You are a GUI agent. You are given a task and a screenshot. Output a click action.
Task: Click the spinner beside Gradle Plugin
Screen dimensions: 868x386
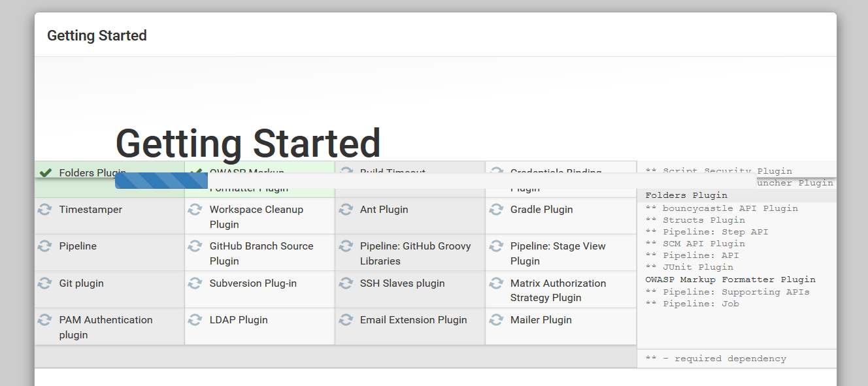[495, 209]
